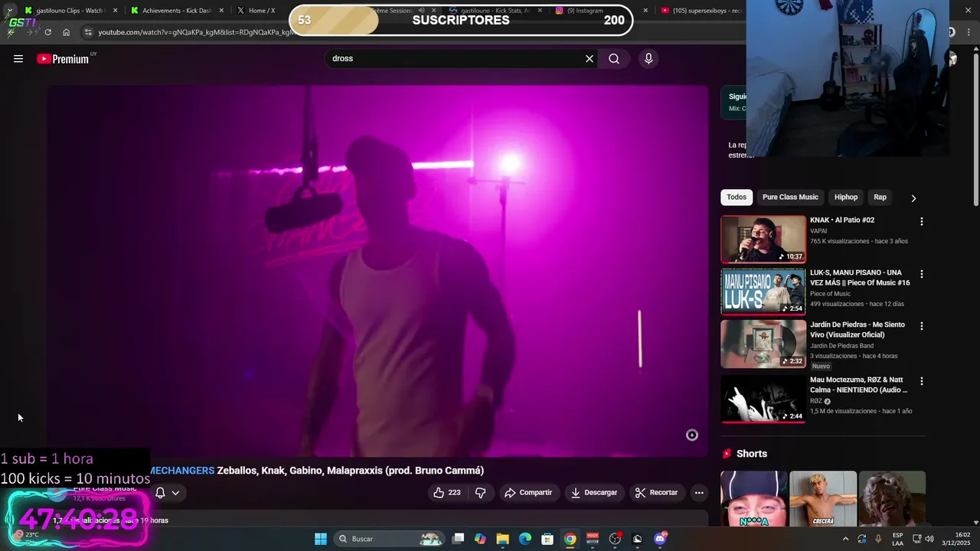The height and width of the screenshot is (551, 980).
Task: Clear the 'dross' search query
Action: [590, 59]
